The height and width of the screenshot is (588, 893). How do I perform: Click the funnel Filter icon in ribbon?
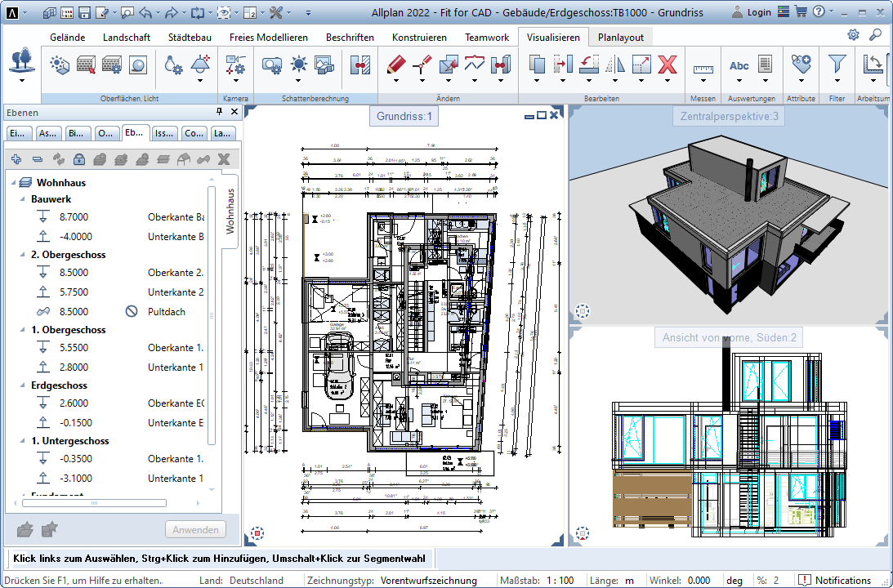tap(837, 65)
